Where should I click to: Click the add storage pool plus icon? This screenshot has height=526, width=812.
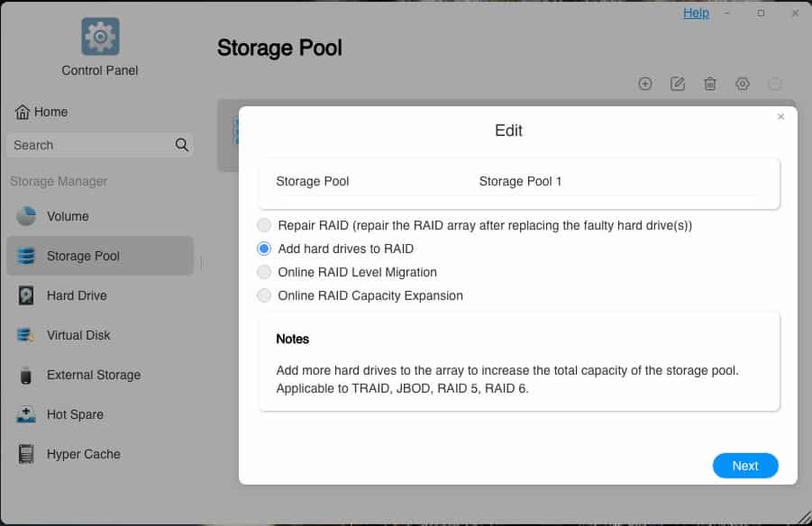[x=645, y=84]
